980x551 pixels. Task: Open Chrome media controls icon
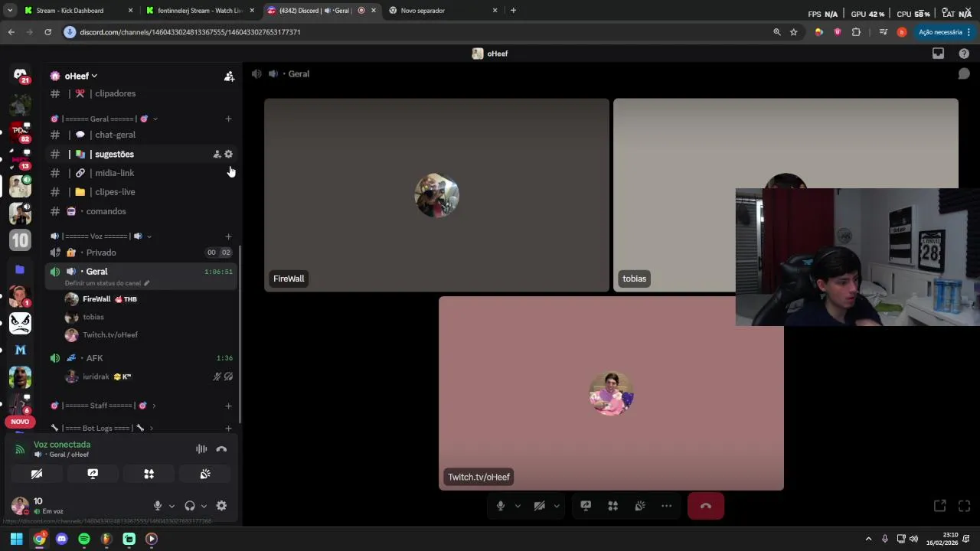point(883,32)
